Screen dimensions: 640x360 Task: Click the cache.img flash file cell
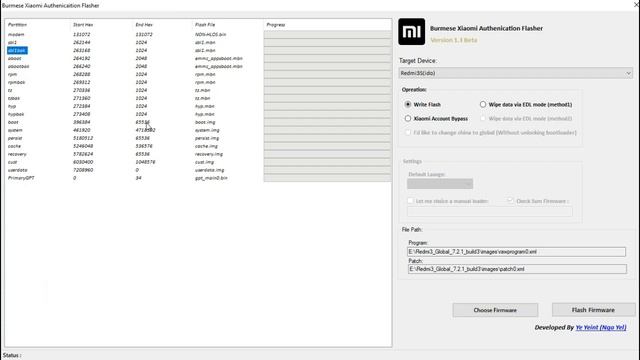point(206,146)
